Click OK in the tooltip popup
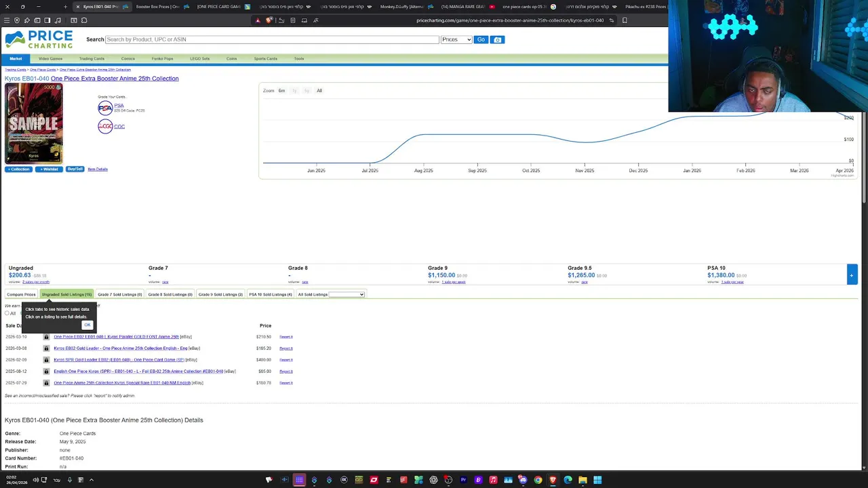 (x=87, y=325)
